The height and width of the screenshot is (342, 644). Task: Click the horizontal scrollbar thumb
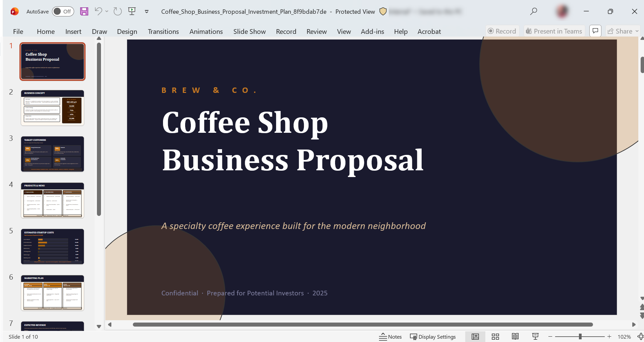click(x=363, y=325)
